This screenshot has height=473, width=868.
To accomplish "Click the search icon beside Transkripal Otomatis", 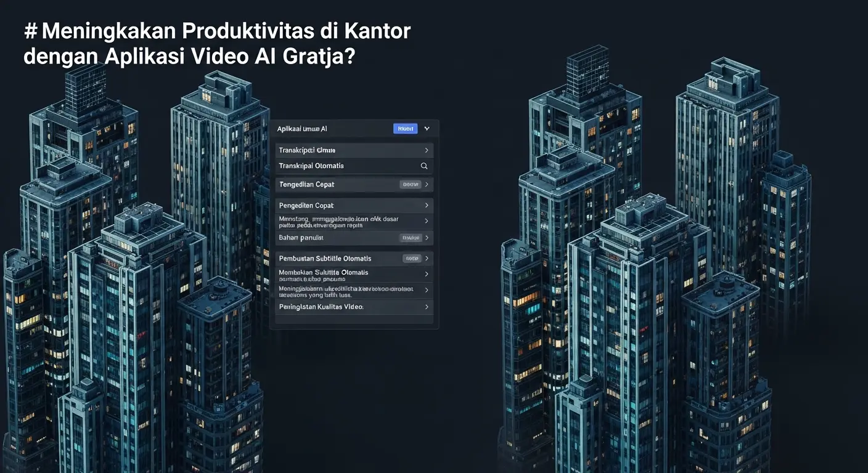I will point(424,166).
